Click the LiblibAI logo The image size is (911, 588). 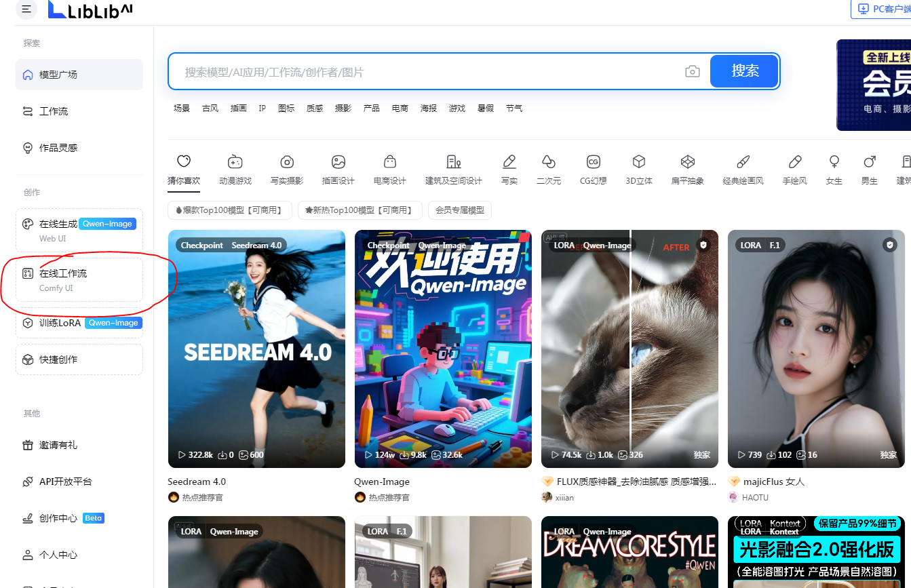pyautogui.click(x=90, y=9)
